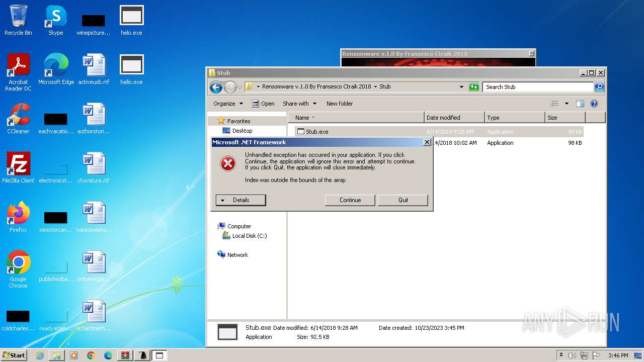Open Firefox desktop shortcut
The width and height of the screenshot is (644, 362).
click(x=18, y=218)
